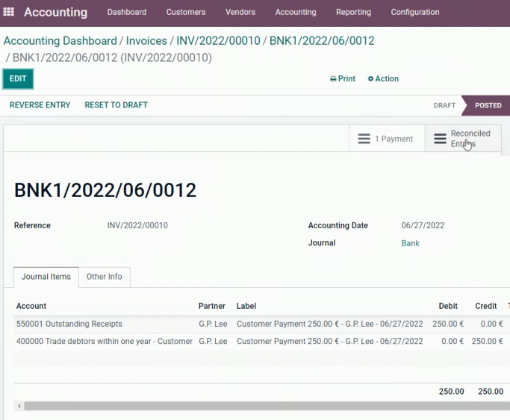This screenshot has width=510, height=420.
Task: Open the Accounting top menu item
Action: coord(296,12)
